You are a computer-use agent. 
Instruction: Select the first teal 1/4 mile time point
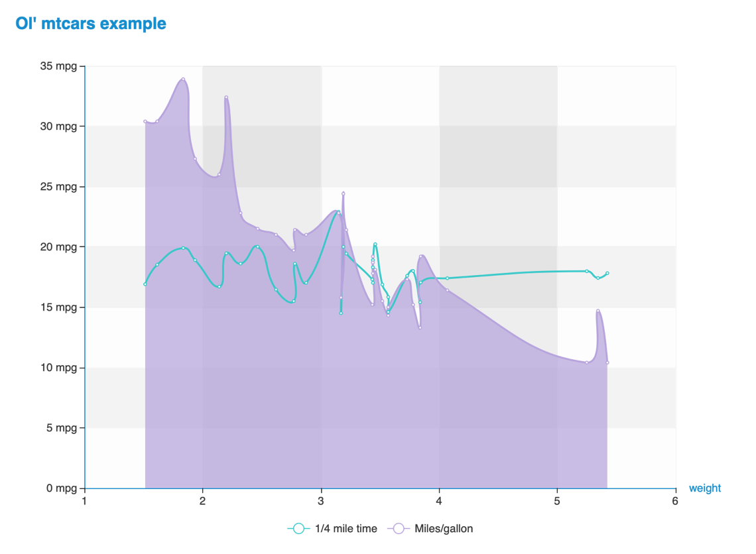pos(145,284)
